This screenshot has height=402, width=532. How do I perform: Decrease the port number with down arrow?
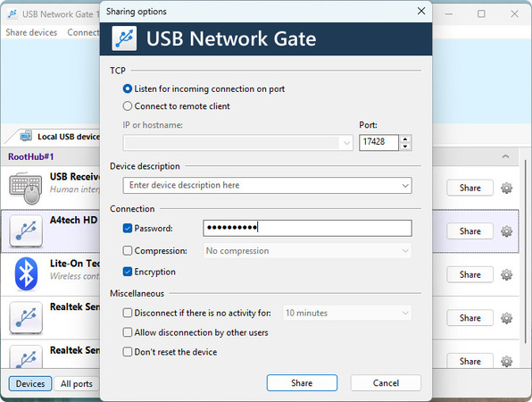point(405,147)
